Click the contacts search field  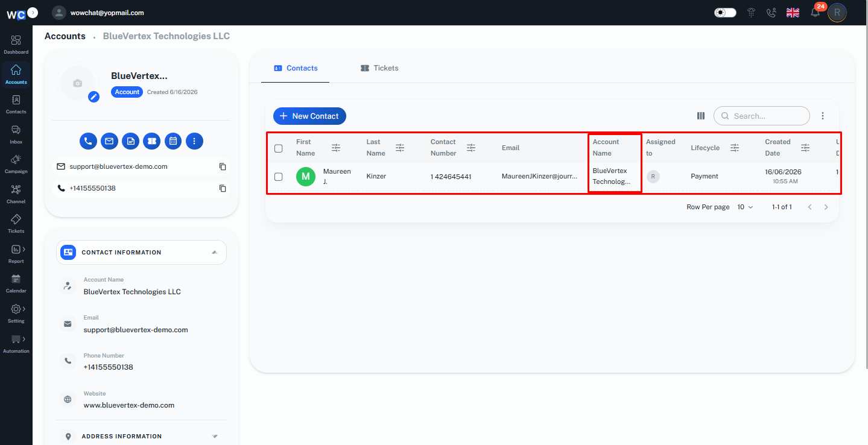click(762, 116)
